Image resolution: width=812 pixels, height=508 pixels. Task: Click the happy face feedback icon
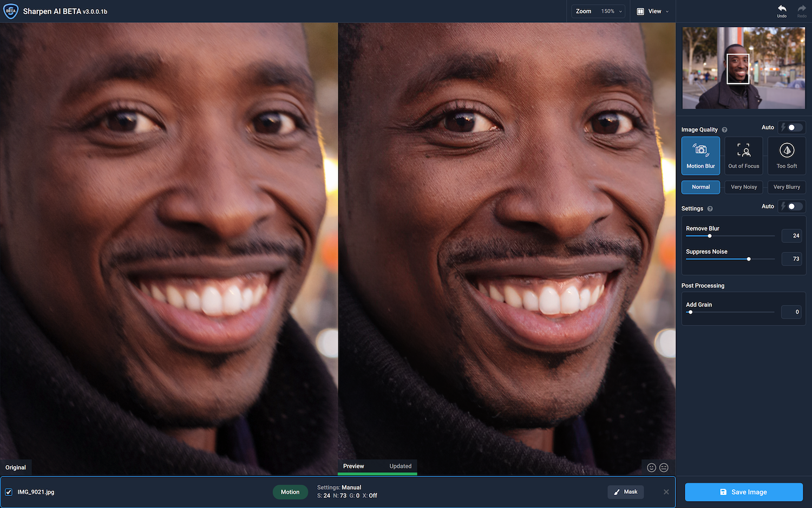pyautogui.click(x=652, y=467)
